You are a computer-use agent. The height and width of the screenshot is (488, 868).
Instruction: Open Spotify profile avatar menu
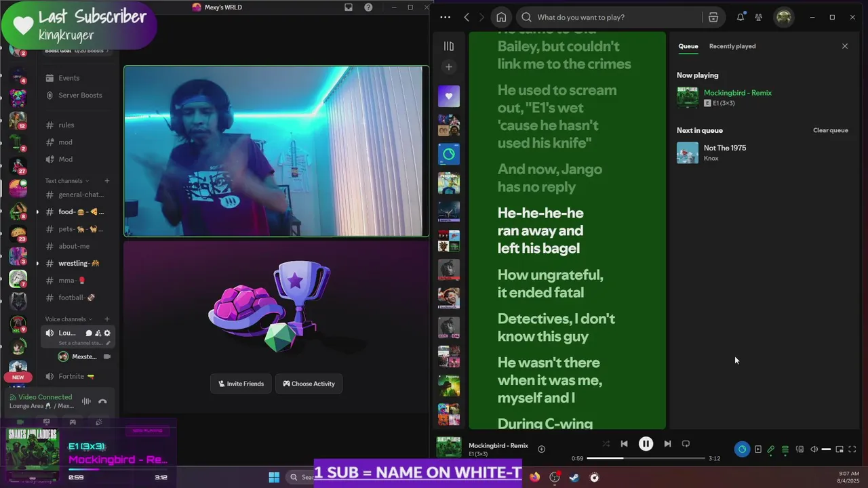[784, 17]
